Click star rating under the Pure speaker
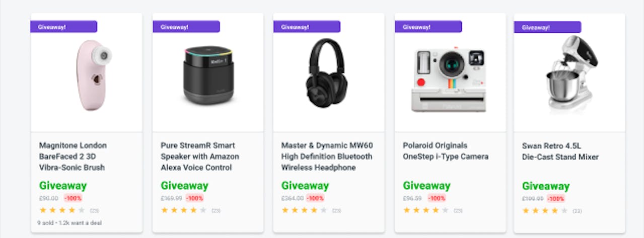This screenshot has width=644, height=238. pyautogui.click(x=184, y=210)
